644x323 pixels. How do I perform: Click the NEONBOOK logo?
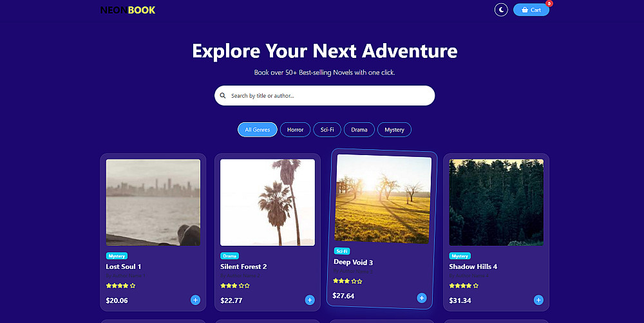128,10
